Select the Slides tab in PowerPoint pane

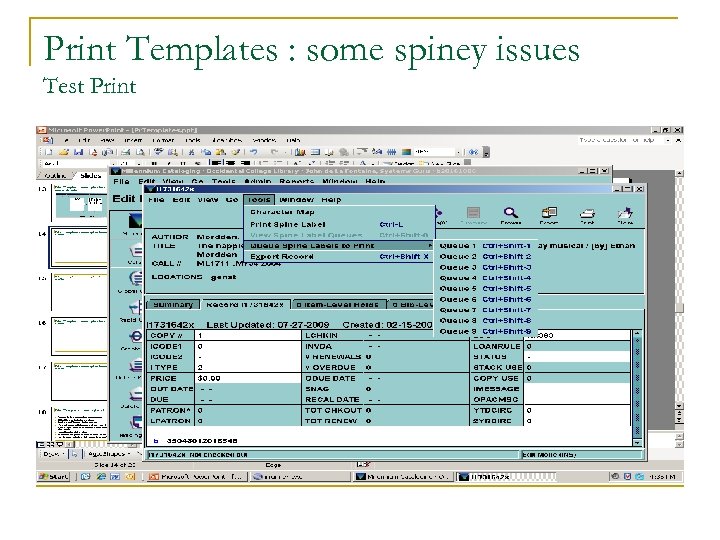pos(90,176)
